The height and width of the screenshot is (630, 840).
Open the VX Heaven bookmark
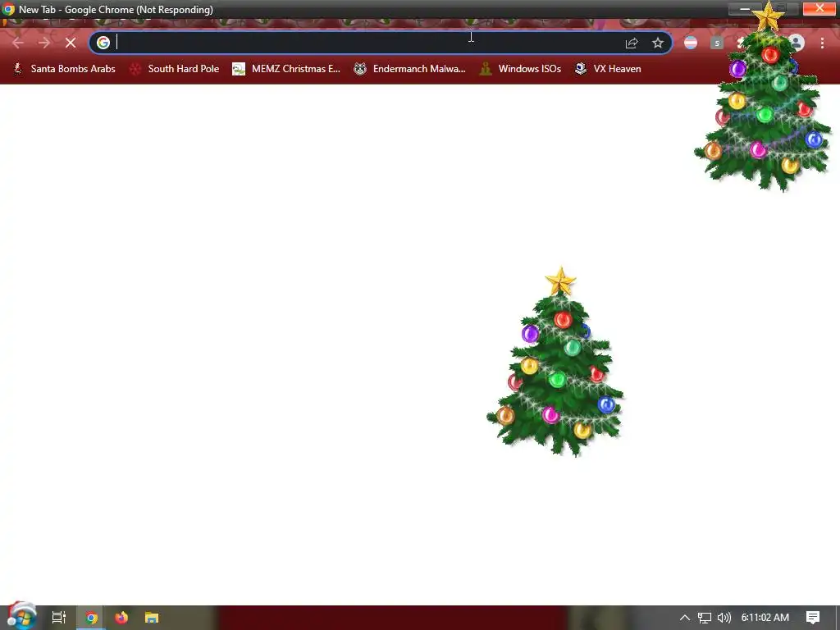point(608,69)
